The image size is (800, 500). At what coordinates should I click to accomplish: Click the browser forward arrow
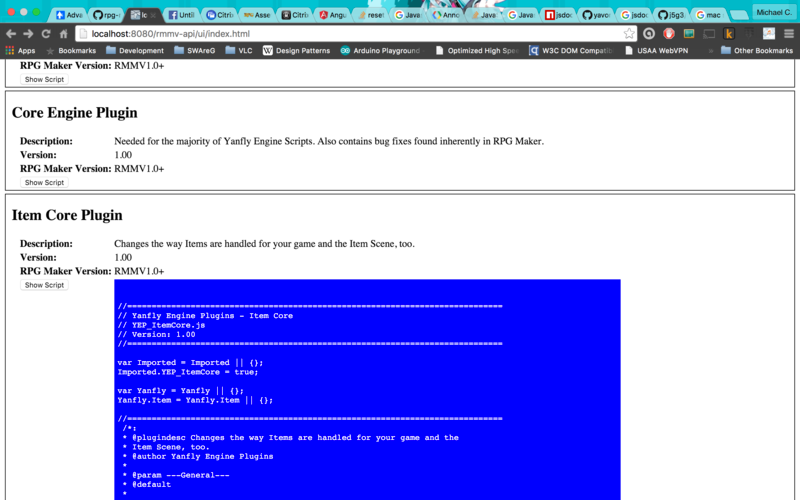click(x=28, y=33)
